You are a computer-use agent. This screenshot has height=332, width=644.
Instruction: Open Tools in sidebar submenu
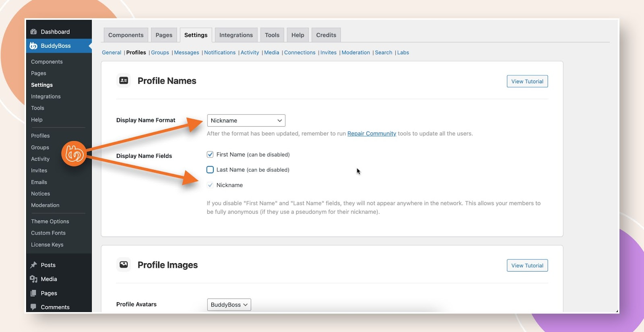click(x=37, y=108)
